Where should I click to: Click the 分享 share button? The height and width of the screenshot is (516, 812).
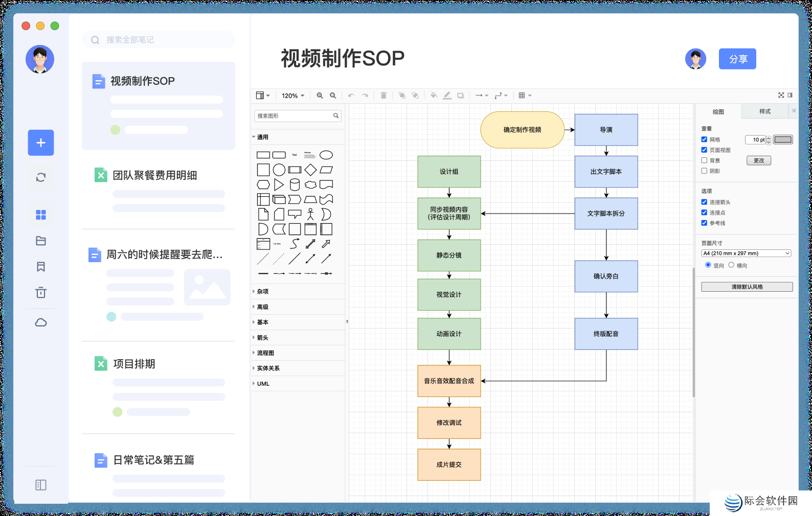coord(737,59)
